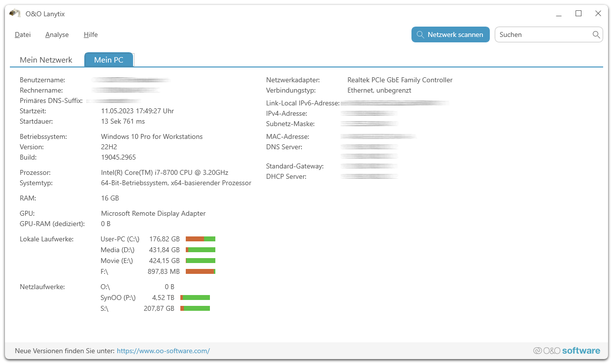Click the 897,83 MB drive size
Screen dimensions: 613x364
164,271
